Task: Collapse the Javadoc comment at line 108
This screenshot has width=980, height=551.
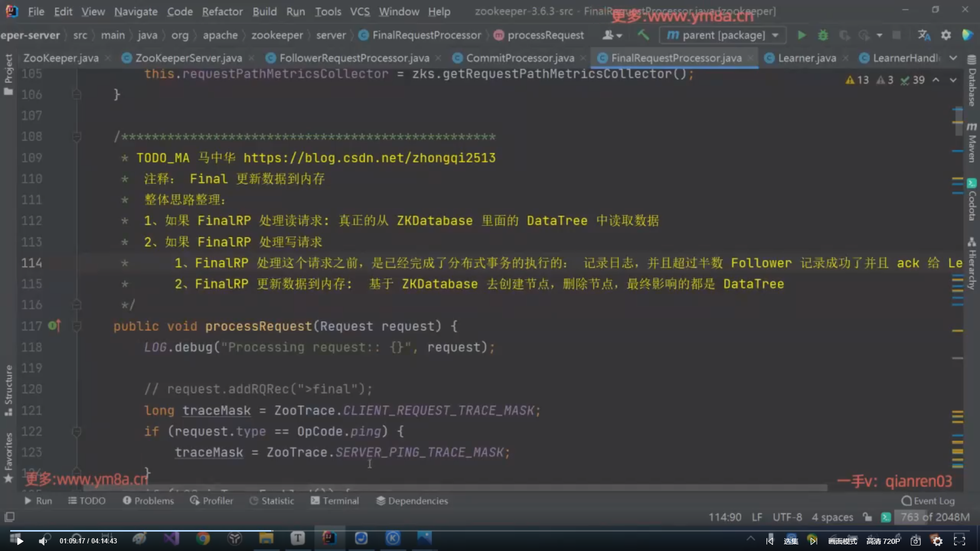Action: click(x=77, y=137)
